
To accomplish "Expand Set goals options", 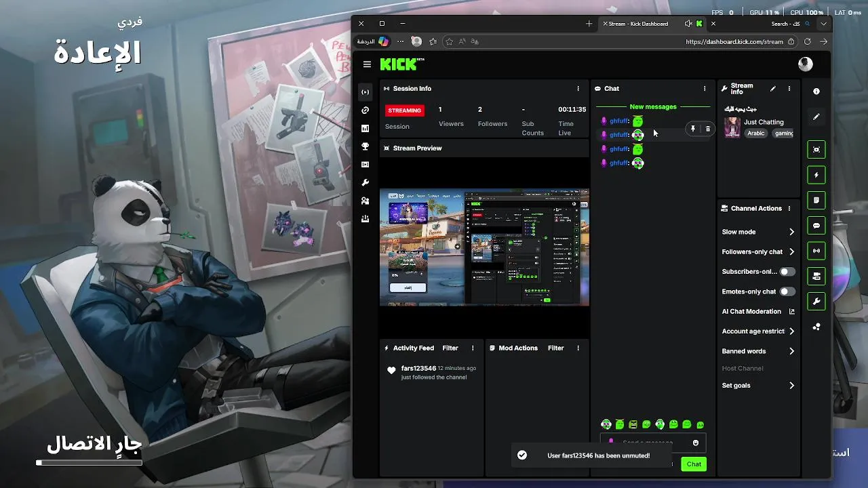I will [791, 386].
